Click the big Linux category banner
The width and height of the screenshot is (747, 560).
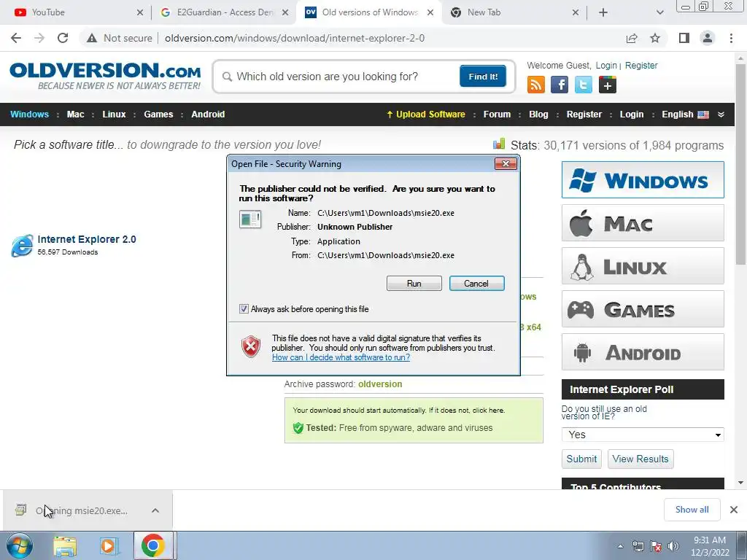pyautogui.click(x=643, y=265)
